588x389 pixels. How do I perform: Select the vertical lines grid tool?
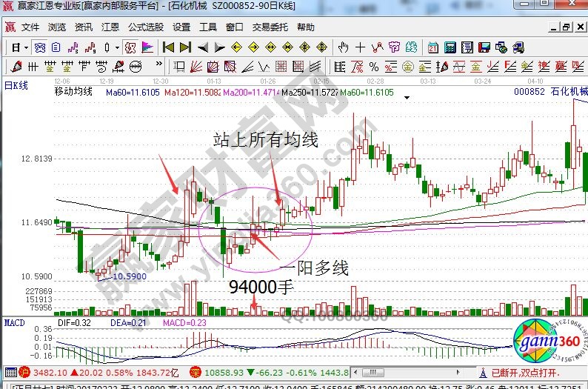pos(33,67)
